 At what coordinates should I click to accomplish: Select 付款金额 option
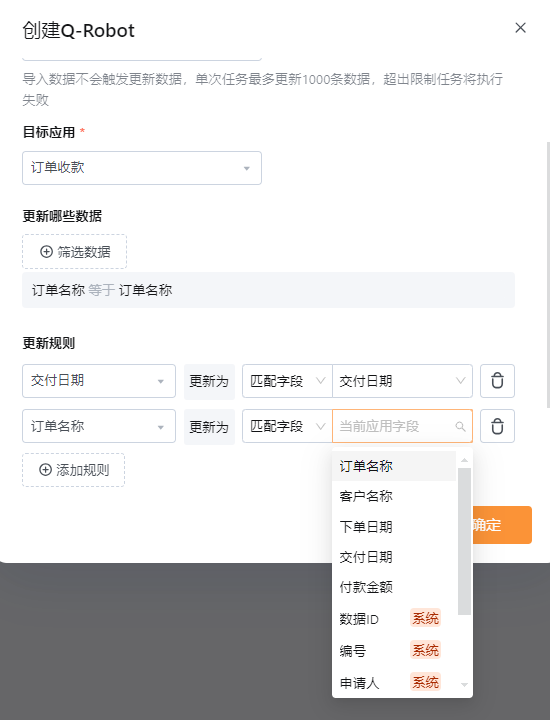[394, 587]
